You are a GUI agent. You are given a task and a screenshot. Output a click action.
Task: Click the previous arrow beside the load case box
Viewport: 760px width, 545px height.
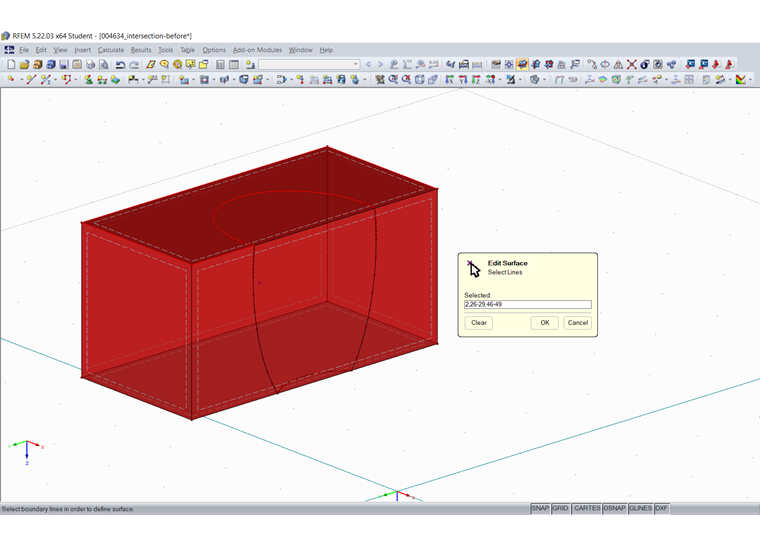tap(368, 64)
